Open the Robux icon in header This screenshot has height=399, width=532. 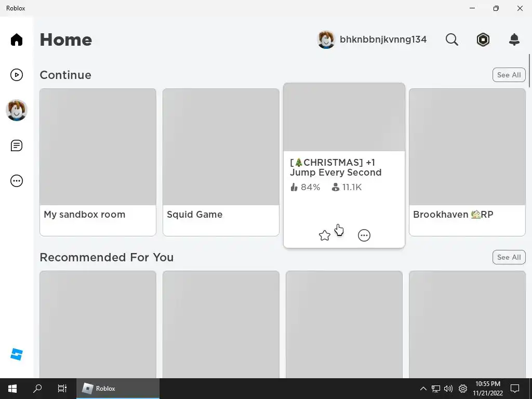(483, 39)
